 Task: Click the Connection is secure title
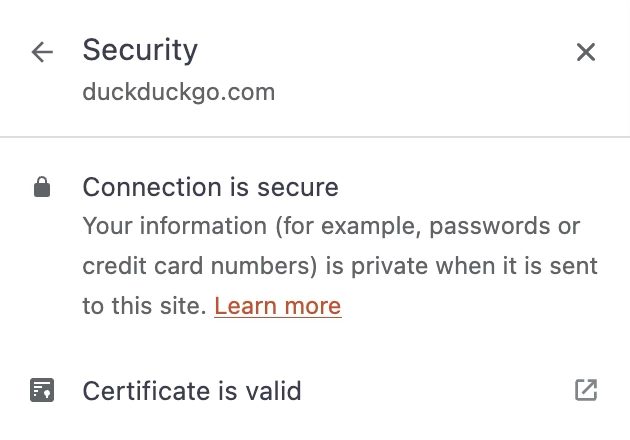click(x=210, y=187)
